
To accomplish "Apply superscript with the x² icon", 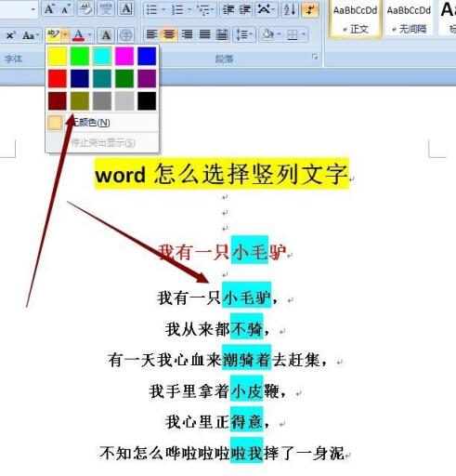I will click(x=11, y=35).
